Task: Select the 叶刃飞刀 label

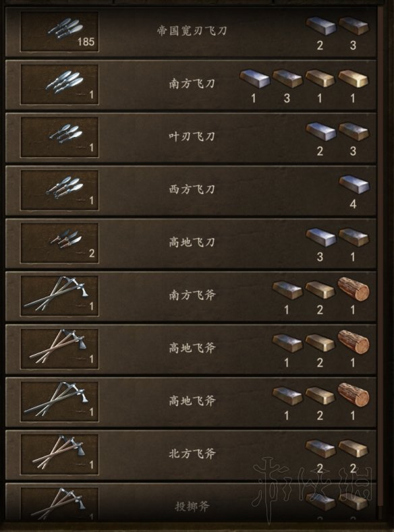Action: click(x=192, y=137)
